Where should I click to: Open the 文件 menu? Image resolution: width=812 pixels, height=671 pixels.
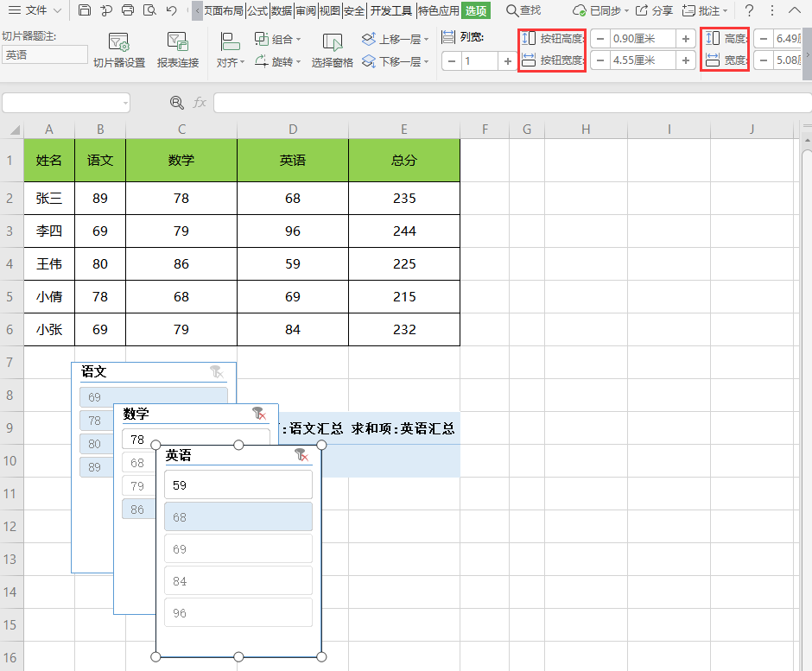pyautogui.click(x=35, y=10)
